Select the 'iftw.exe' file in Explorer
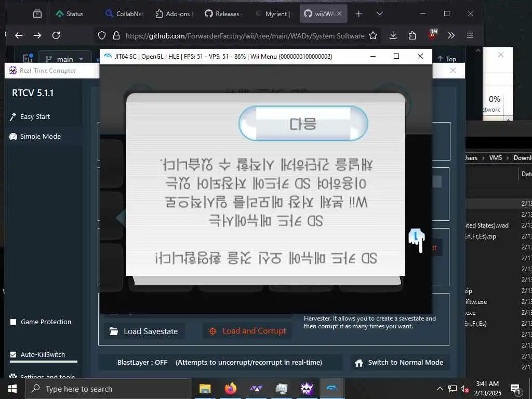This screenshot has width=532, height=399. pos(476,302)
